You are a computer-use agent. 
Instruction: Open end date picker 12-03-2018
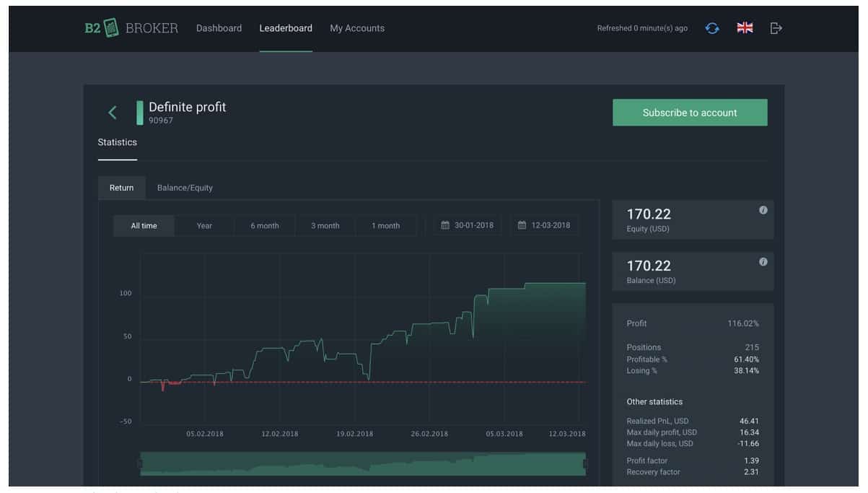545,225
